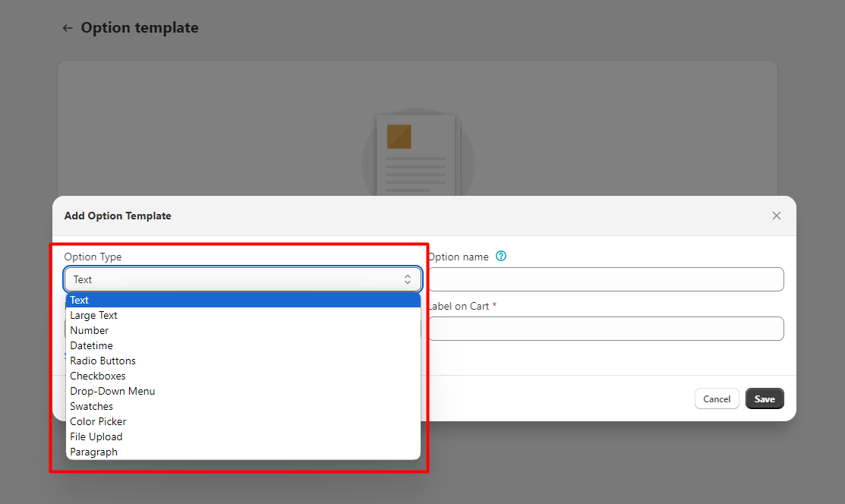Select Text from the option list
This screenshot has width=845, height=504.
pyautogui.click(x=80, y=301)
